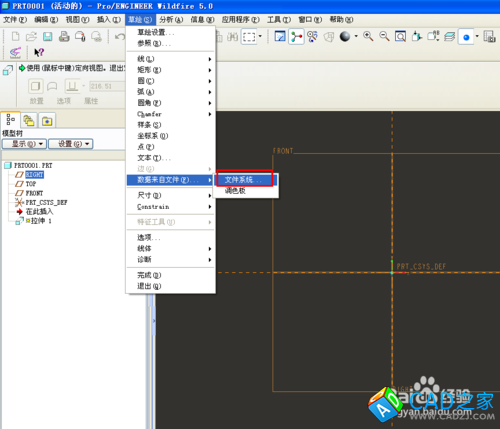The width and height of the screenshot is (500, 429).
Task: Open the 文件 menu
Action: [x=15, y=20]
